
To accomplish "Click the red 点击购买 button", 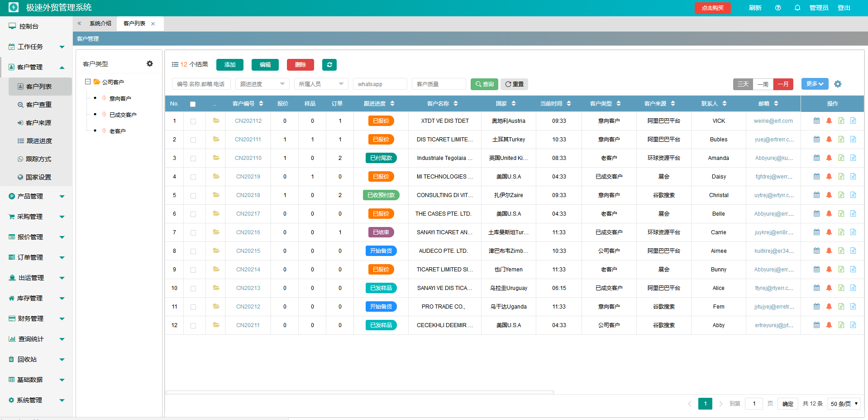I will [x=713, y=8].
